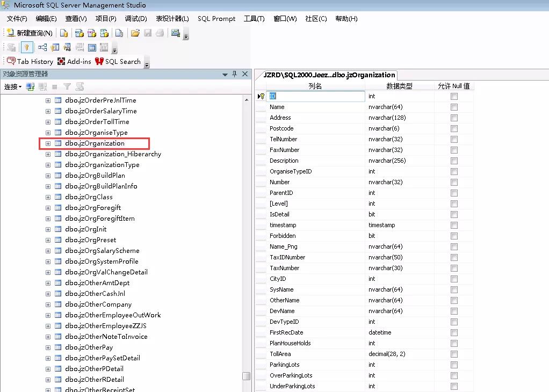
Task: Launch SQL Search
Action: 118,62
